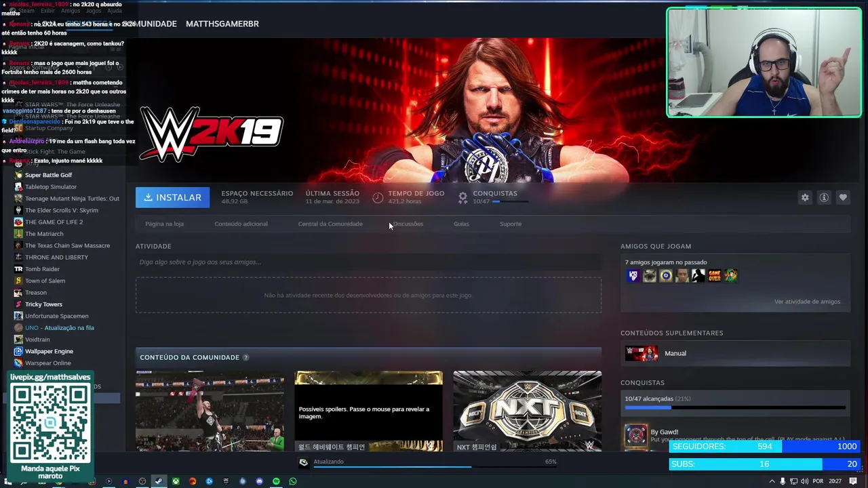Open the wrestler community screenshot thumbnail
This screenshot has height=488, width=868.
click(210, 411)
